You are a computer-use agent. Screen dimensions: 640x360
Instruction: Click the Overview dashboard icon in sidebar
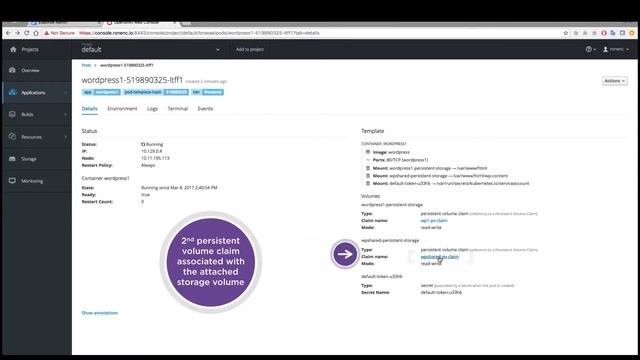pos(12,70)
